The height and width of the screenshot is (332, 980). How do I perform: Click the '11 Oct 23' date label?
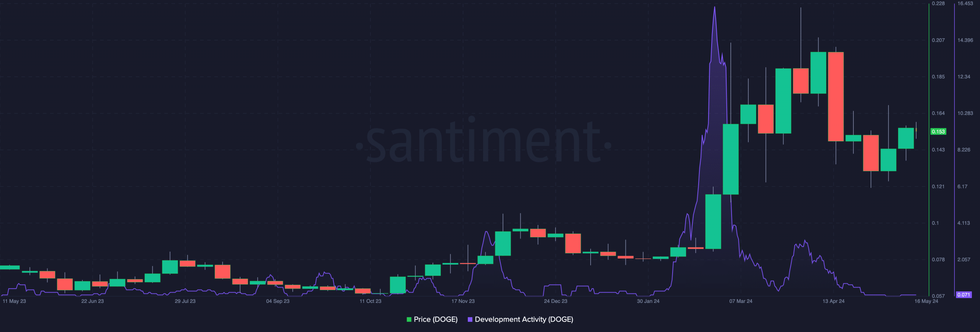tap(371, 301)
